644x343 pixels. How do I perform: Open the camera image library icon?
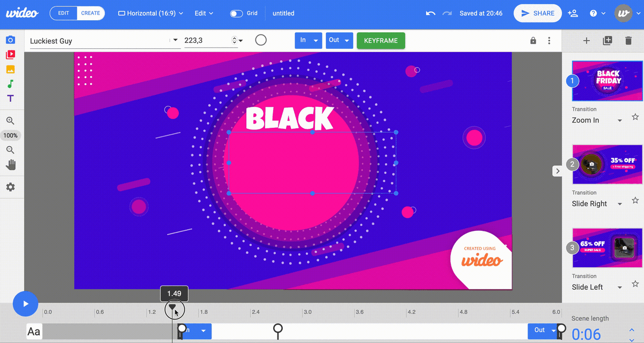click(x=10, y=40)
